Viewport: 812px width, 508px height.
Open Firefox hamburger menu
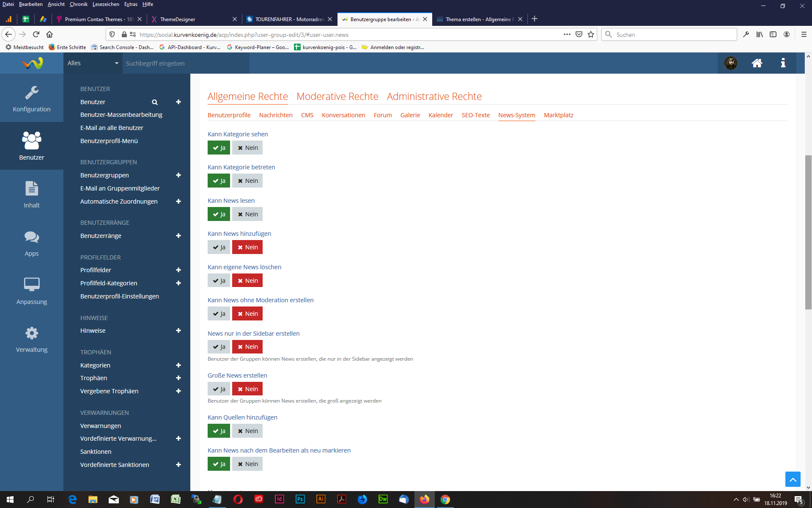(x=804, y=34)
